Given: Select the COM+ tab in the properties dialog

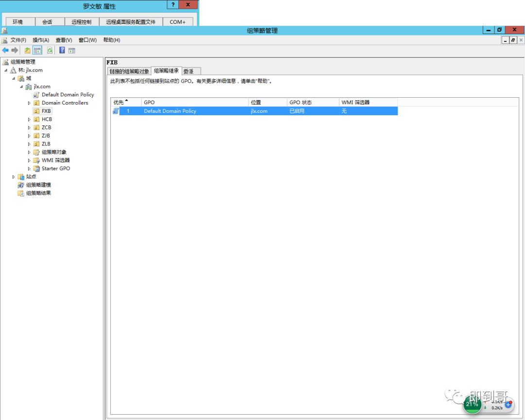Looking at the screenshot, I should [x=178, y=21].
